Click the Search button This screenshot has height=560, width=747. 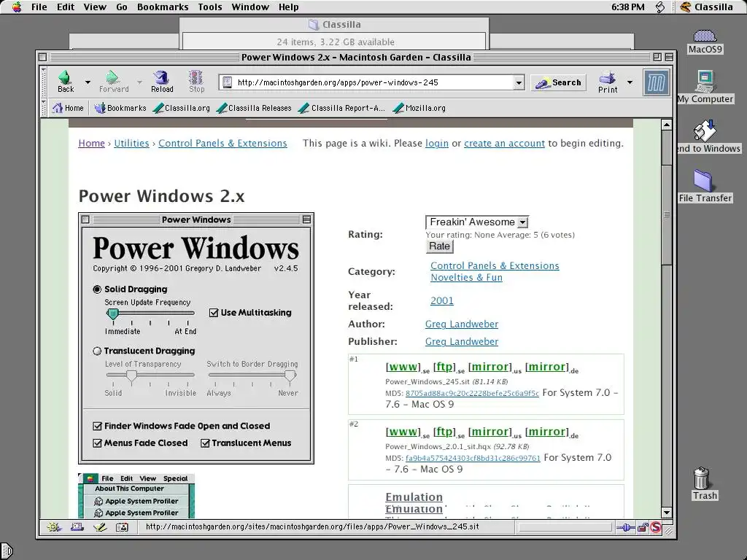coord(558,82)
